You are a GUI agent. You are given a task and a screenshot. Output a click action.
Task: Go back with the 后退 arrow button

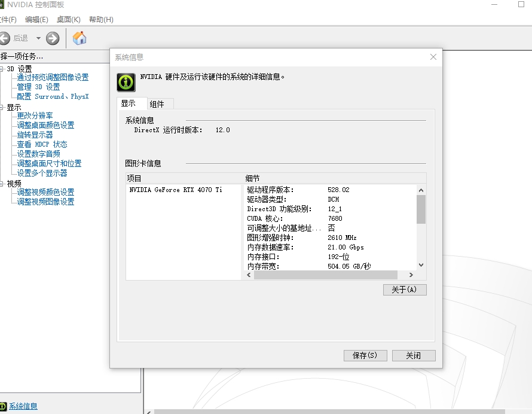[x=5, y=38]
